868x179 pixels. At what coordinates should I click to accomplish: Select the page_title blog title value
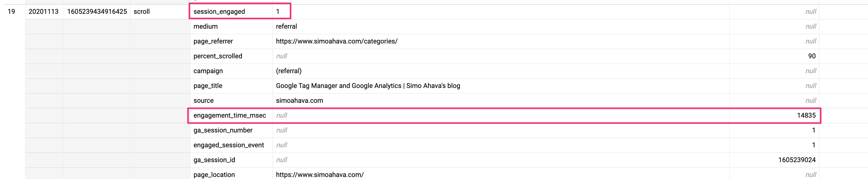coord(368,86)
